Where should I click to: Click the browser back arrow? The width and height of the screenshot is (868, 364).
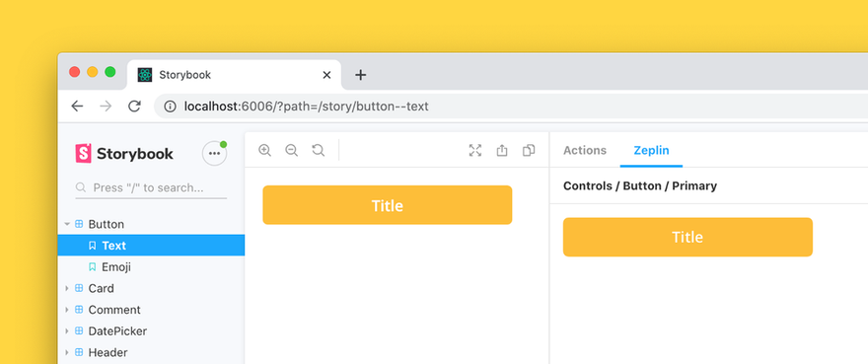point(77,107)
